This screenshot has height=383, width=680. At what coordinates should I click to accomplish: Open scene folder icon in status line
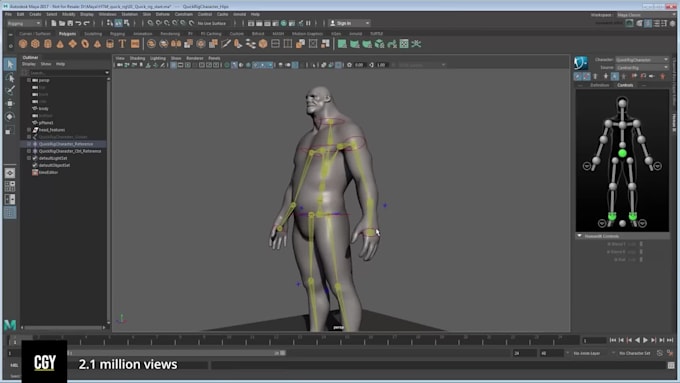62,23
